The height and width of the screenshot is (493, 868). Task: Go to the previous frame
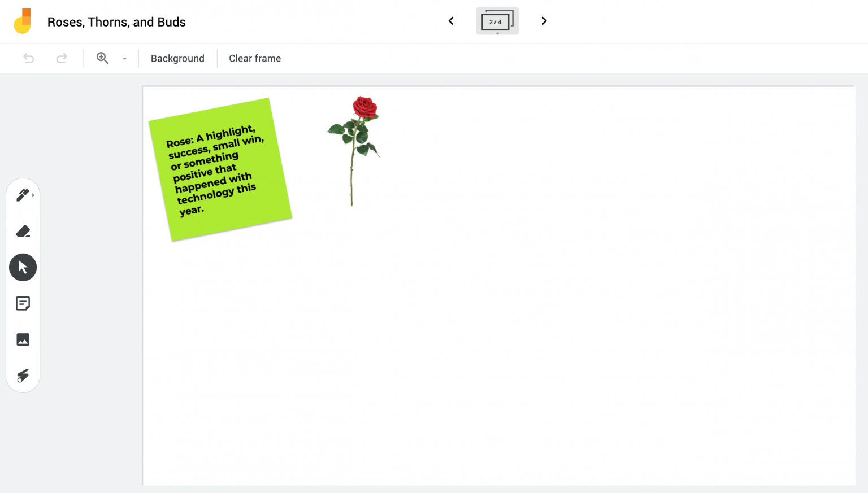click(451, 21)
